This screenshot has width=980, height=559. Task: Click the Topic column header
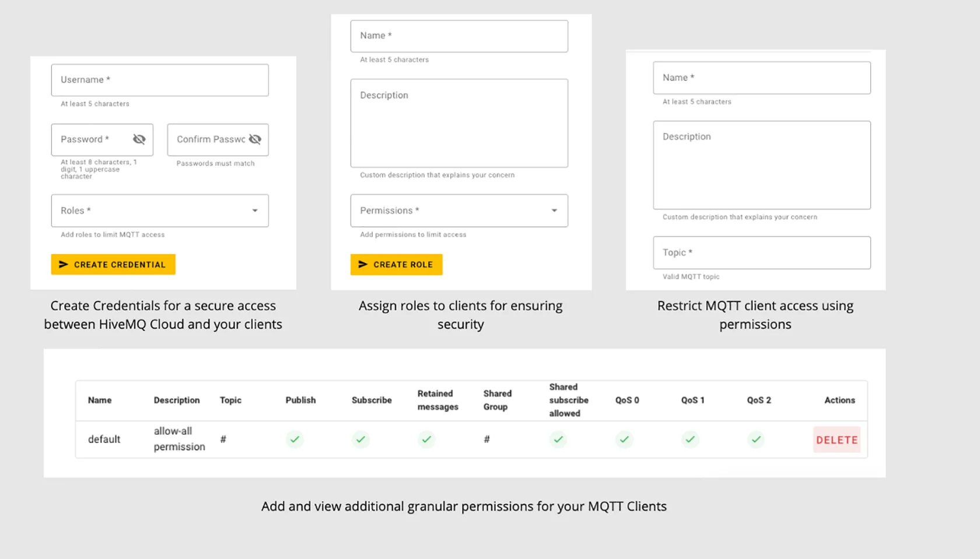(230, 400)
